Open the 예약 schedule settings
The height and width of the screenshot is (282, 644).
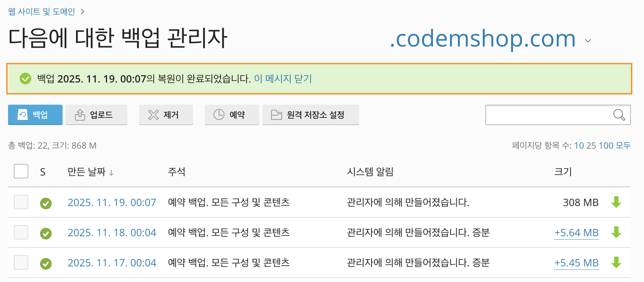(x=232, y=115)
